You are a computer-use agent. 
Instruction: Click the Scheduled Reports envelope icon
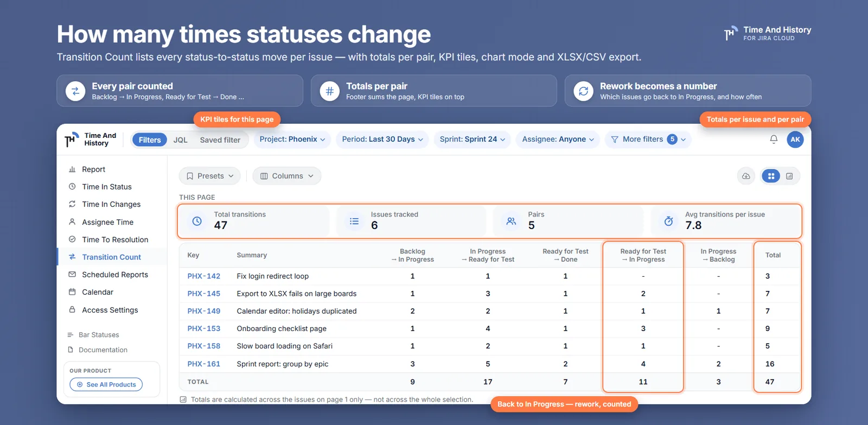(72, 275)
